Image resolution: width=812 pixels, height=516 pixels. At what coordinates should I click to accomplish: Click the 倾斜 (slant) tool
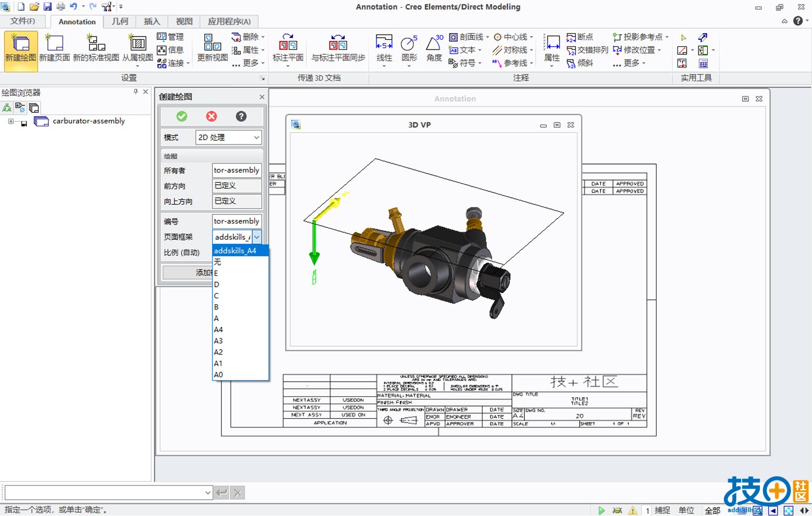580,63
